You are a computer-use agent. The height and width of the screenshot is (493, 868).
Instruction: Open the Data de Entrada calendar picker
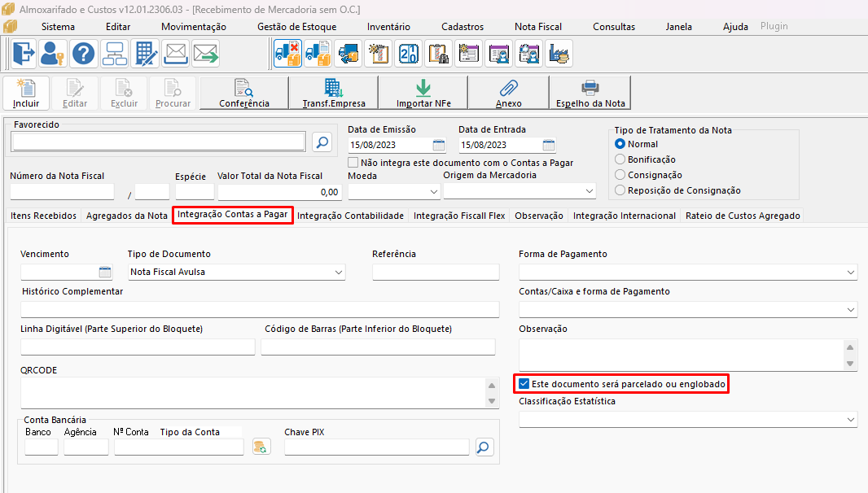click(549, 145)
